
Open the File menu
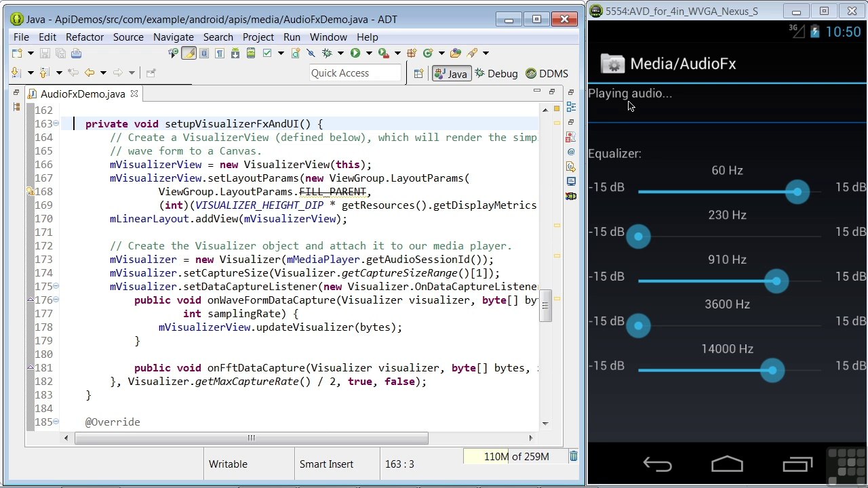pyautogui.click(x=21, y=37)
